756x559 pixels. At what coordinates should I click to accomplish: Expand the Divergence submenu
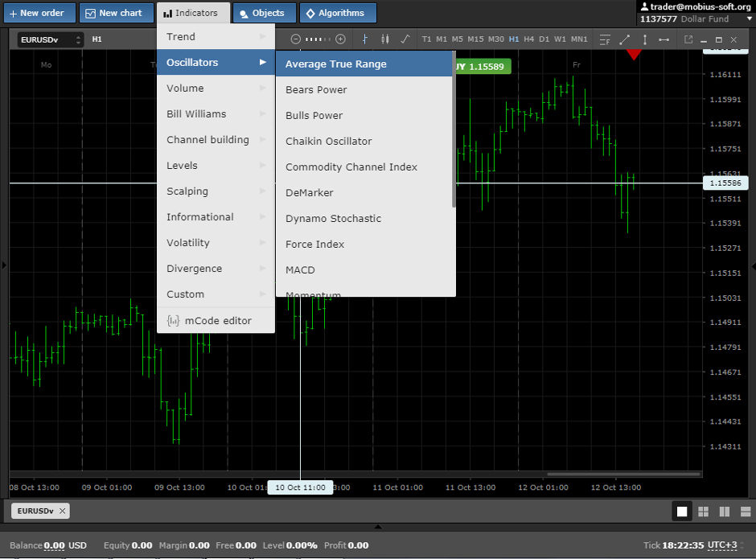click(x=216, y=269)
